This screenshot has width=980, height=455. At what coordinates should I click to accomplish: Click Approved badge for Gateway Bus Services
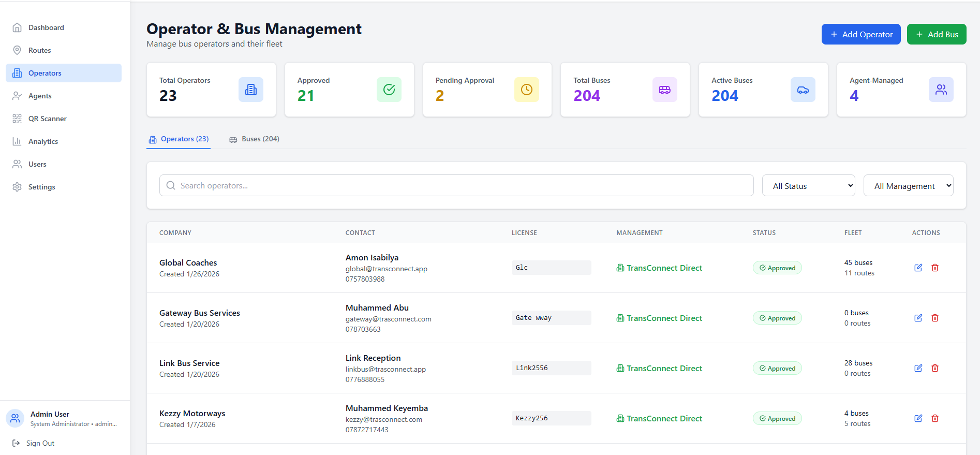coord(777,318)
